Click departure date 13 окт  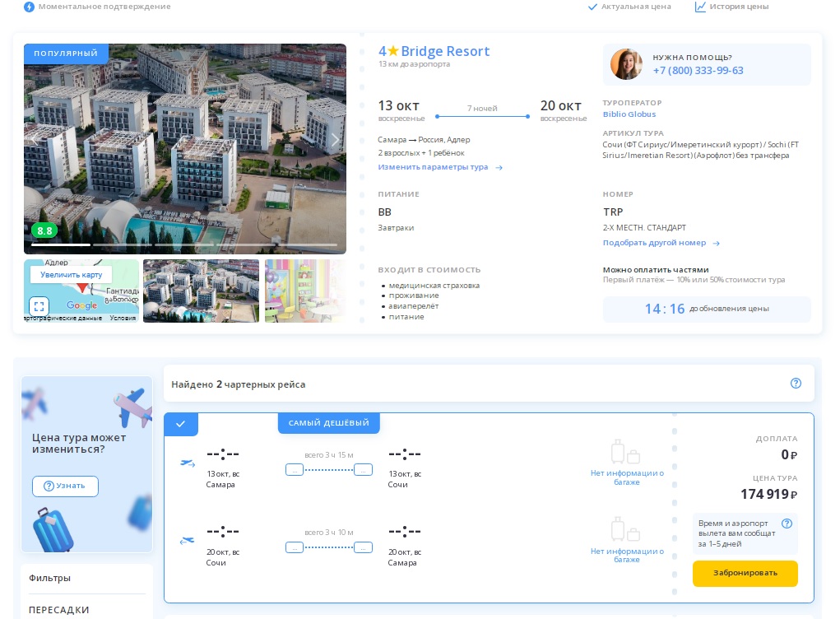click(398, 106)
